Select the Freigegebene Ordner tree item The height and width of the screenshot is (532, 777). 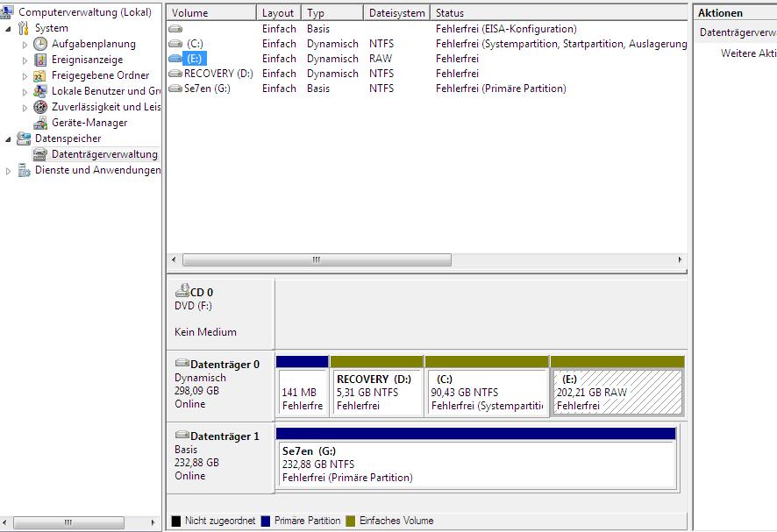[101, 75]
